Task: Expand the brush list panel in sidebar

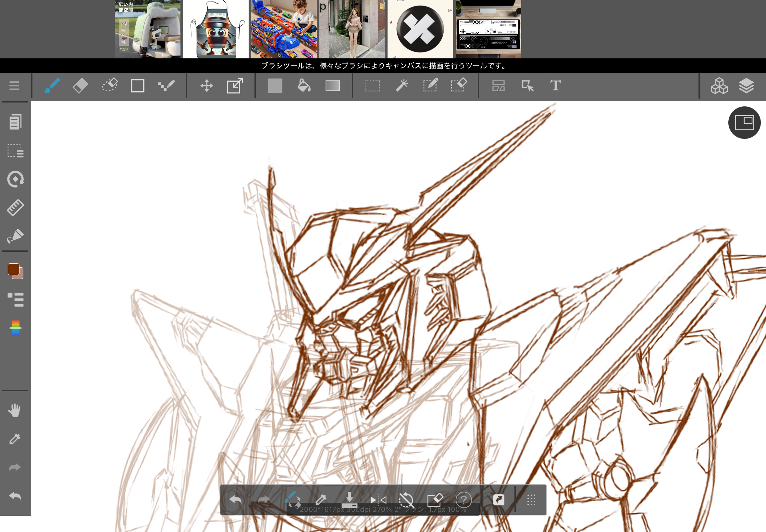Action: tap(15, 299)
